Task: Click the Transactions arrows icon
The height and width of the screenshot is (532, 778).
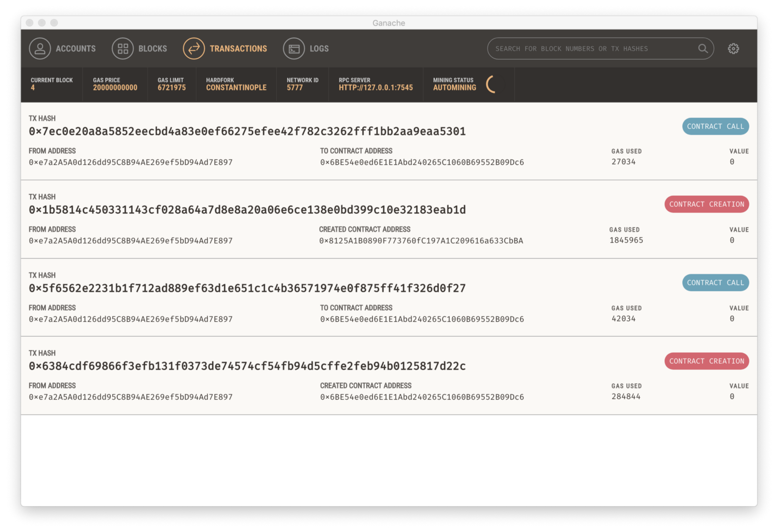Action: coord(194,49)
